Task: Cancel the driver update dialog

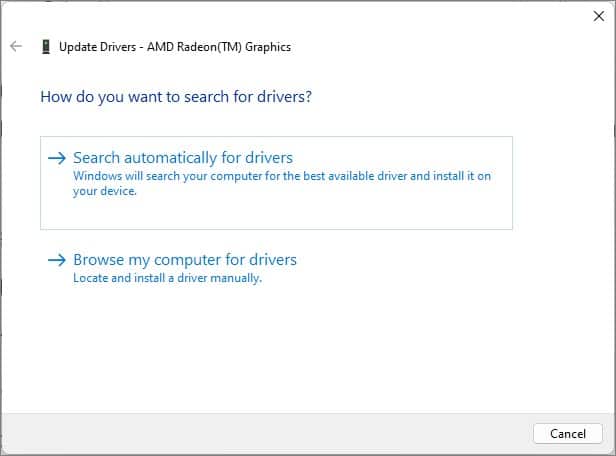Action: point(568,434)
